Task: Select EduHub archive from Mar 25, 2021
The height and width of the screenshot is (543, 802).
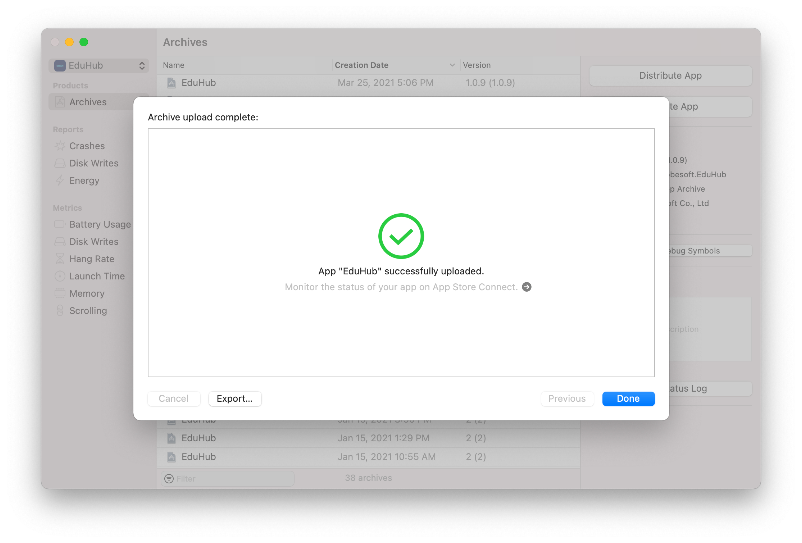Action: pyautogui.click(x=368, y=83)
